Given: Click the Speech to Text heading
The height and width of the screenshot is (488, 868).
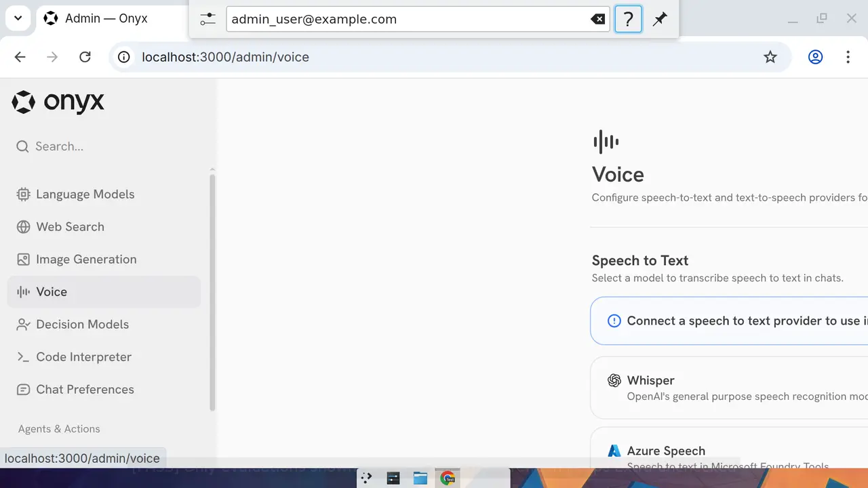Looking at the screenshot, I should 639,261.
